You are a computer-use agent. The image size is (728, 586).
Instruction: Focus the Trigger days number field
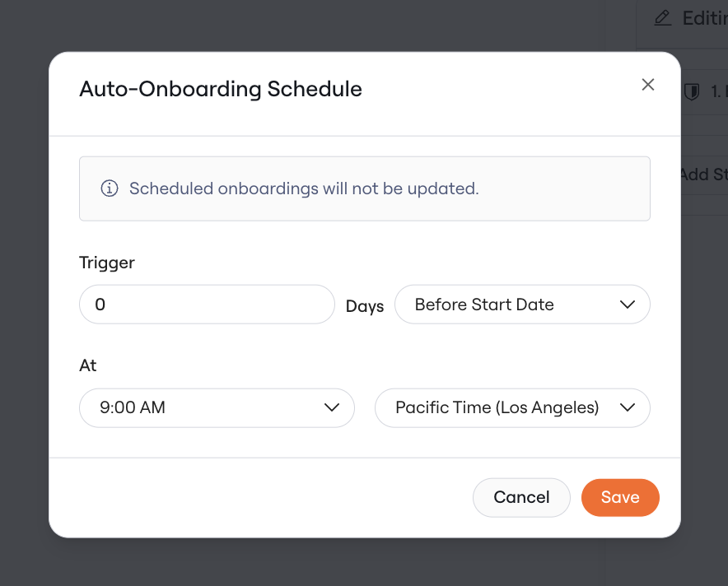[207, 305]
